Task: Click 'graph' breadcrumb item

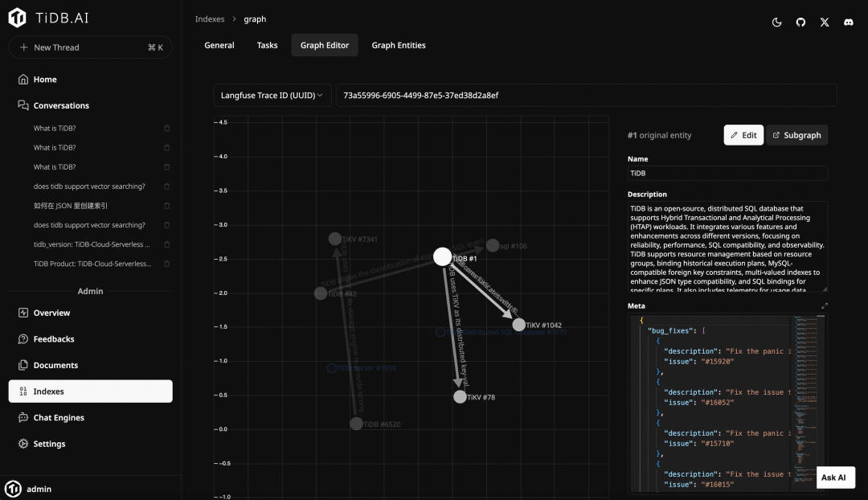Action: (x=256, y=18)
